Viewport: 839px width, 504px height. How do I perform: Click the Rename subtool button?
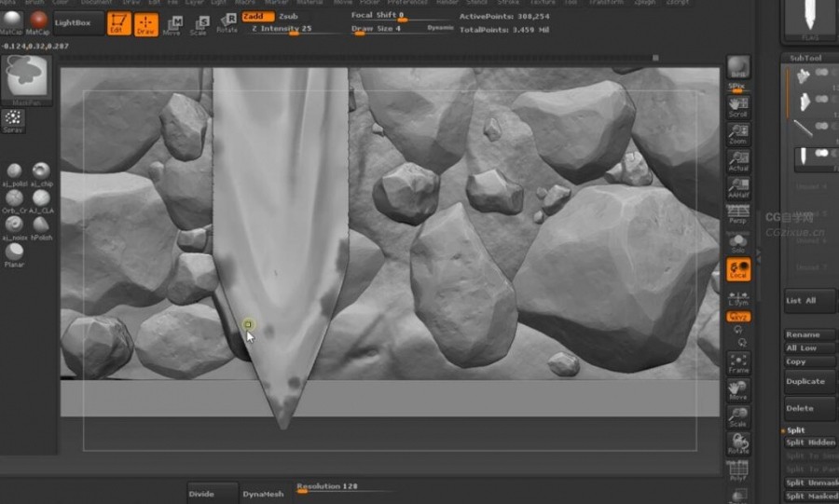810,334
